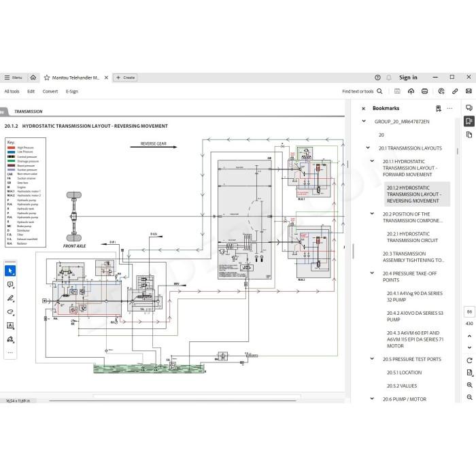Click the copy link icon

(455, 91)
